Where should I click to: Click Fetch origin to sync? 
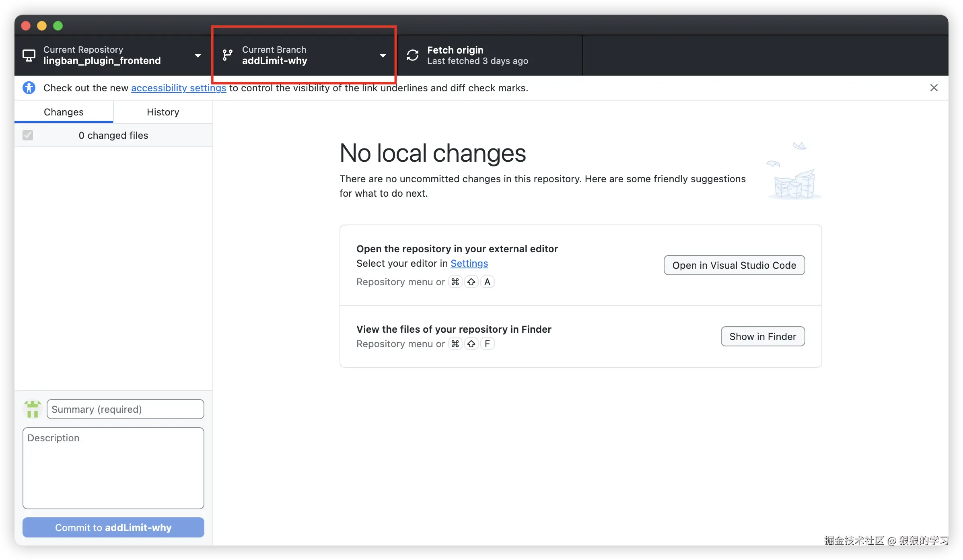[477, 55]
